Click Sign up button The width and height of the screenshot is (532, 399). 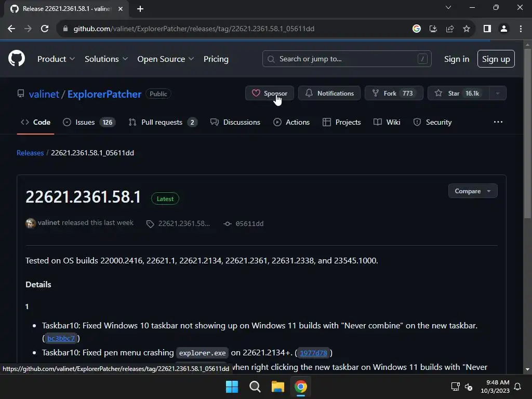(496, 59)
